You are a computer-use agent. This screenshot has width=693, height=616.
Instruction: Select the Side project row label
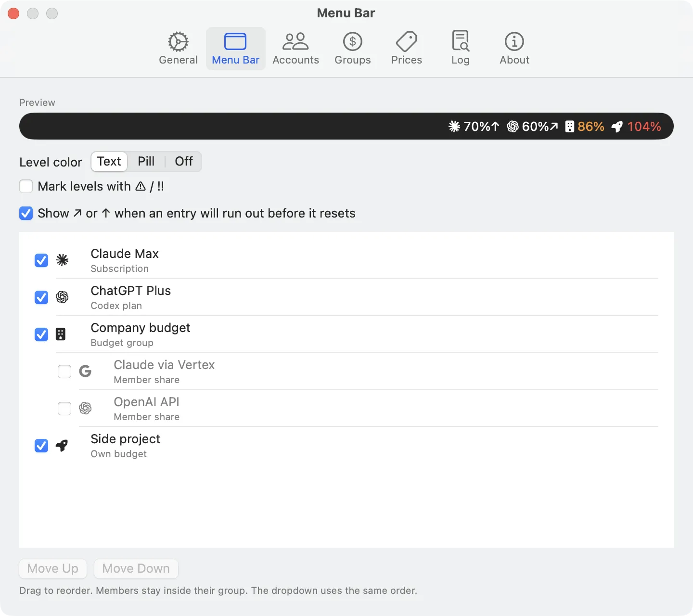tap(126, 439)
